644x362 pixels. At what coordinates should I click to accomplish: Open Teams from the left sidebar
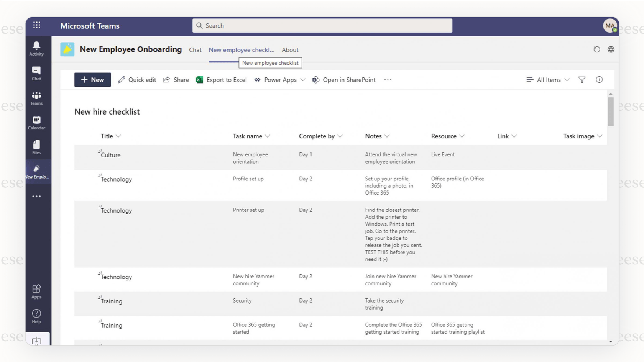[x=36, y=98]
